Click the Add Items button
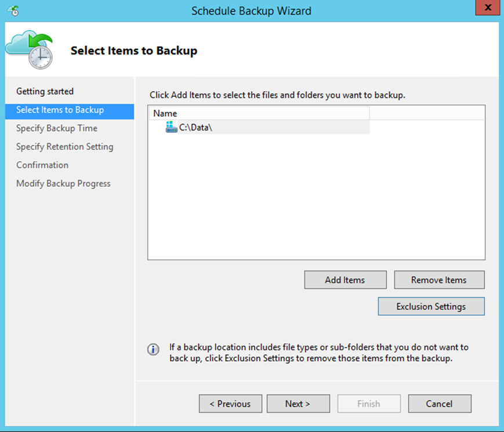This screenshot has width=504, height=432. tap(345, 279)
